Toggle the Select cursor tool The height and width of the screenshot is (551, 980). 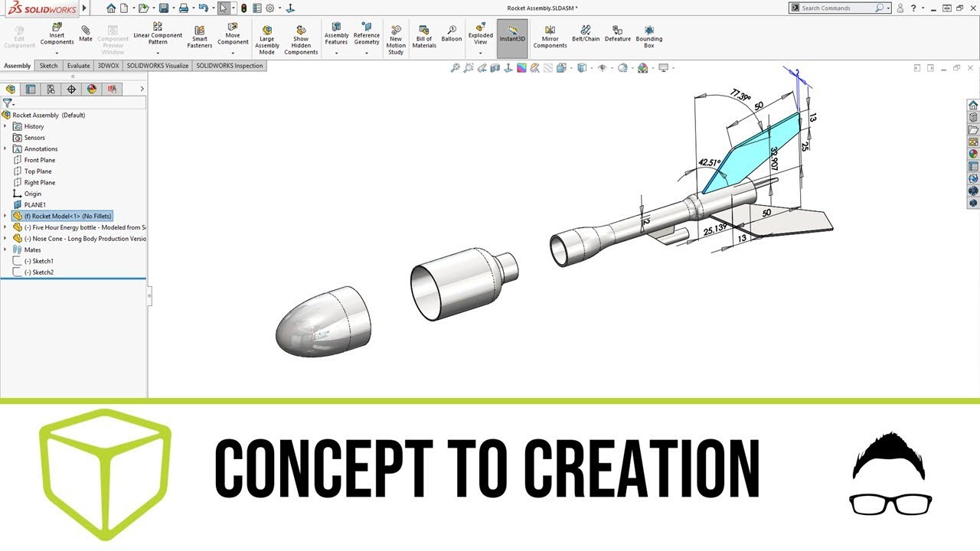coord(223,8)
